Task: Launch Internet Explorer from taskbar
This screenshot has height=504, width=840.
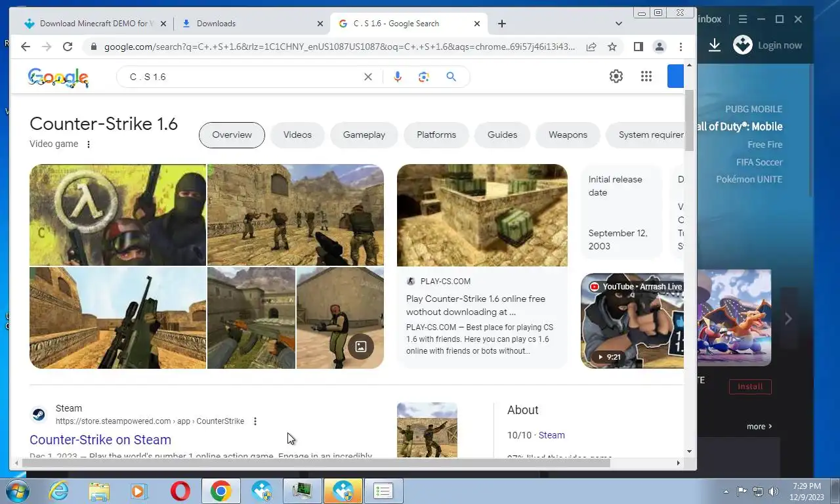Action: click(59, 492)
